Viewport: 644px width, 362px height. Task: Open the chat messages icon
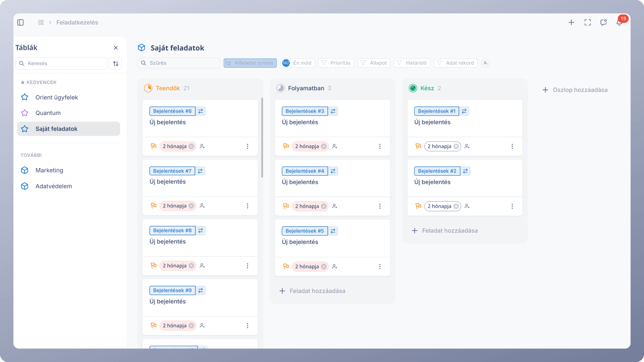603,23
